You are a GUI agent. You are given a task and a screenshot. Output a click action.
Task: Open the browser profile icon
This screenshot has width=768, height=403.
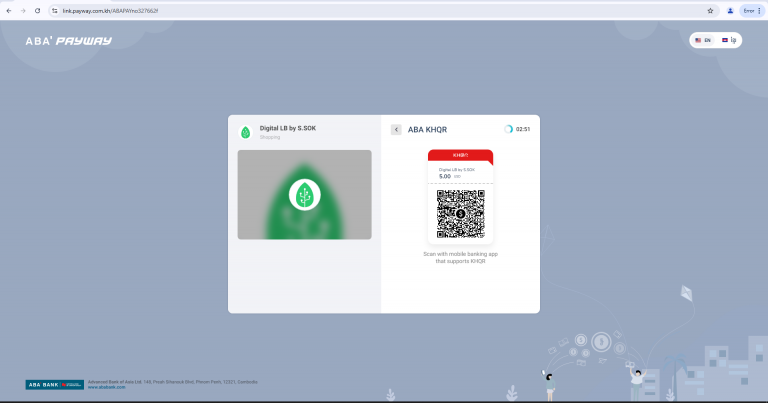tap(730, 11)
